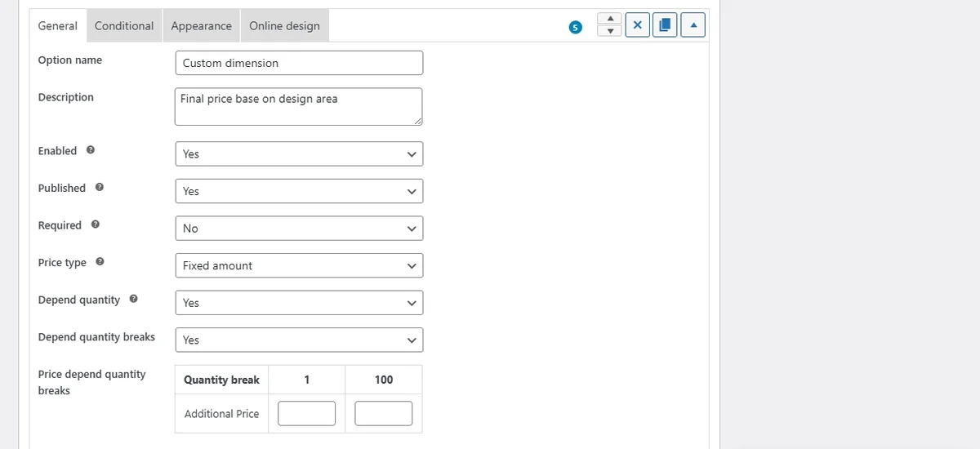
Task: Click the Description label
Action: [66, 97]
